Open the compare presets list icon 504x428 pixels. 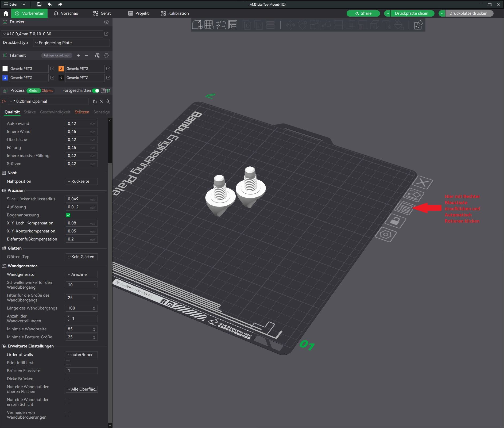click(103, 91)
